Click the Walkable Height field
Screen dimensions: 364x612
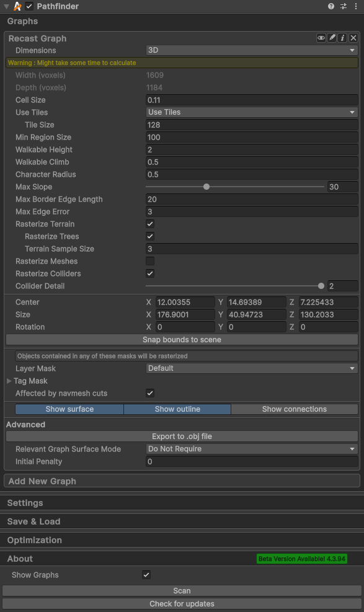(x=252, y=149)
